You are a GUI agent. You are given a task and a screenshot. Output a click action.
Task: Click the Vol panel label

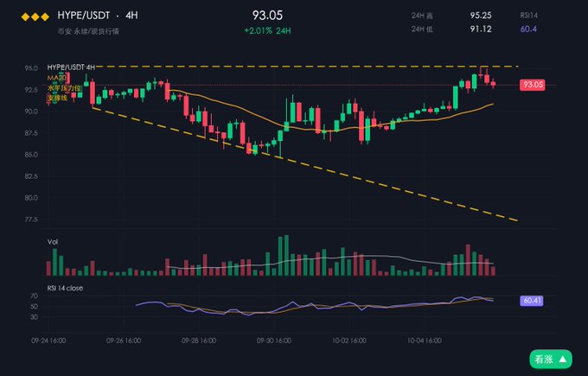[x=53, y=242]
